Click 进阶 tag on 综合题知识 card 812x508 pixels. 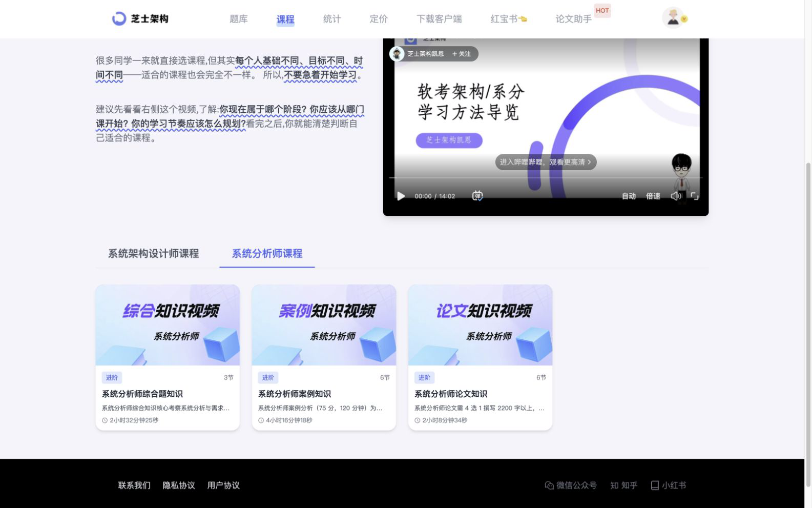[x=112, y=378]
